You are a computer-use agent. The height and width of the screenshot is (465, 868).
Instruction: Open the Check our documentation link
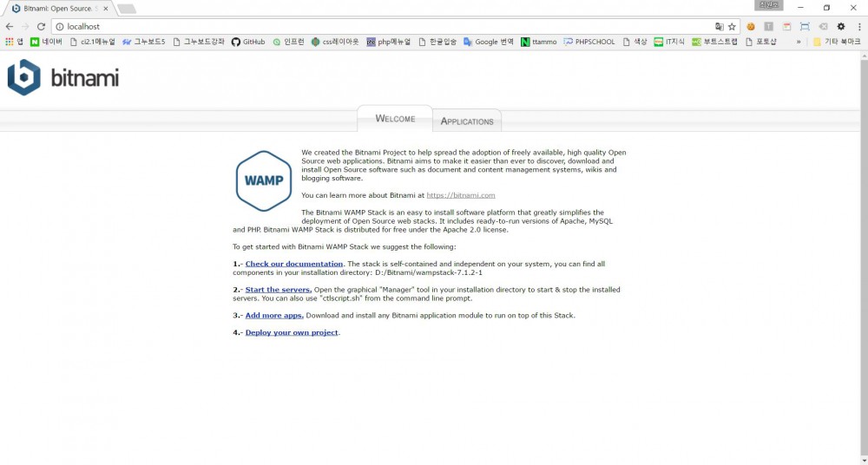pyautogui.click(x=294, y=264)
